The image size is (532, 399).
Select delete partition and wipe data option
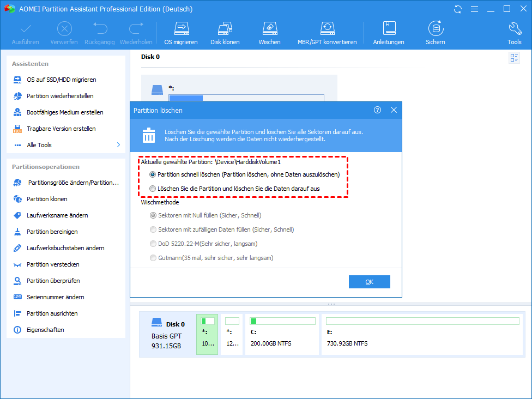[153, 189]
